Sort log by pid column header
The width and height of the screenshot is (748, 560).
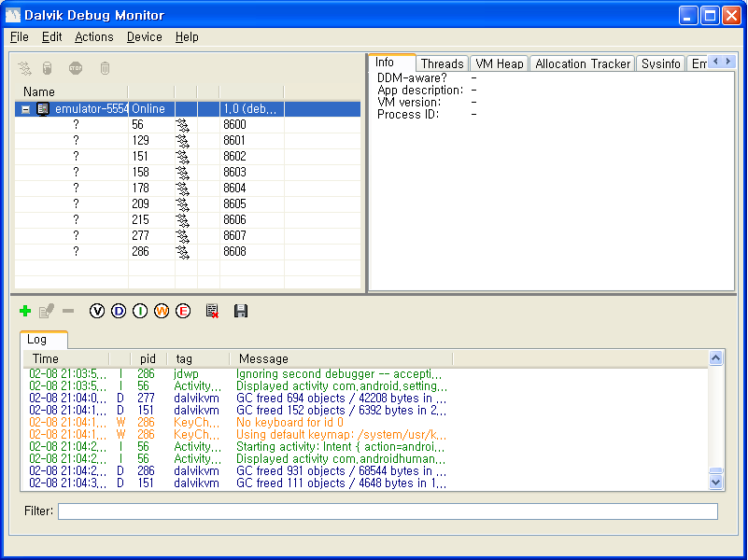coord(148,359)
